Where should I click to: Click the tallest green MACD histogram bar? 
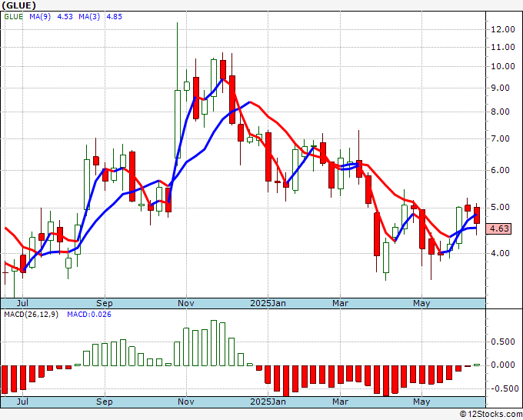click(x=214, y=343)
